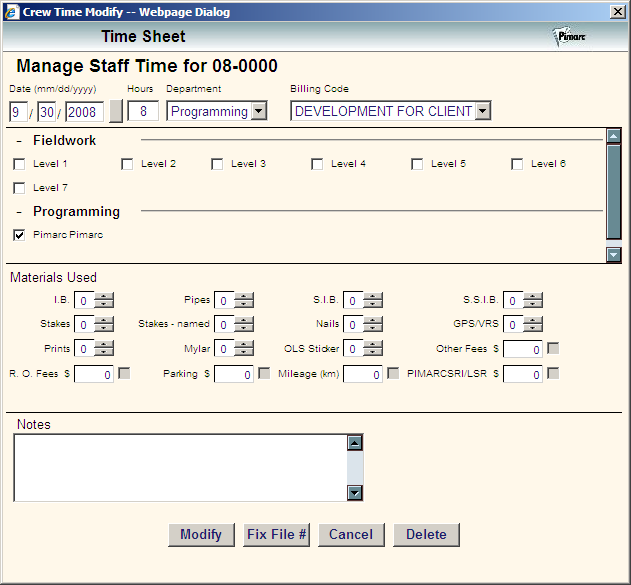Uncheck the Pimarc Pimarc staff checkbox

pyautogui.click(x=19, y=235)
